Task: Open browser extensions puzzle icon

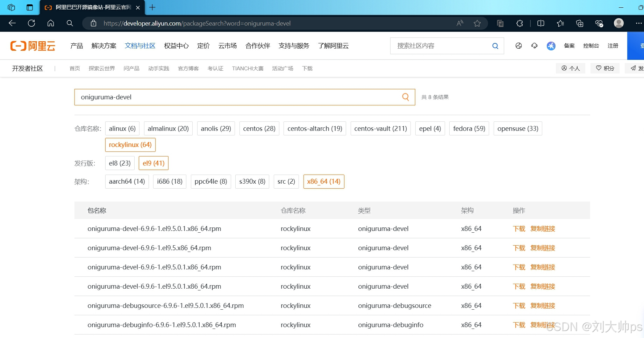Action: click(520, 23)
